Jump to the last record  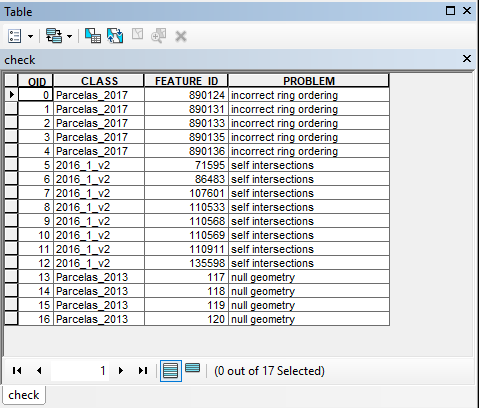[x=143, y=370]
